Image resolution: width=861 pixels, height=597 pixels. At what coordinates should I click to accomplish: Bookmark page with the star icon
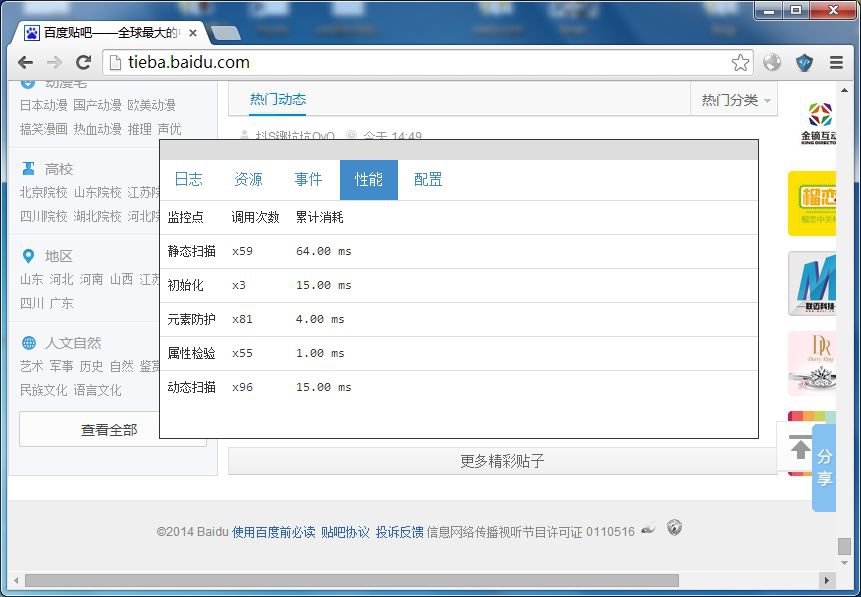click(x=740, y=63)
